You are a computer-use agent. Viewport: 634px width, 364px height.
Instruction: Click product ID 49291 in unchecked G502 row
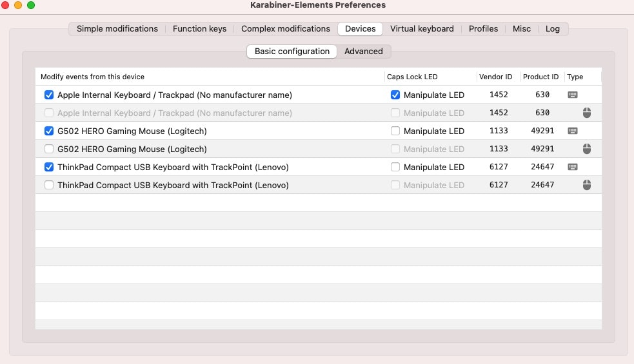click(542, 149)
